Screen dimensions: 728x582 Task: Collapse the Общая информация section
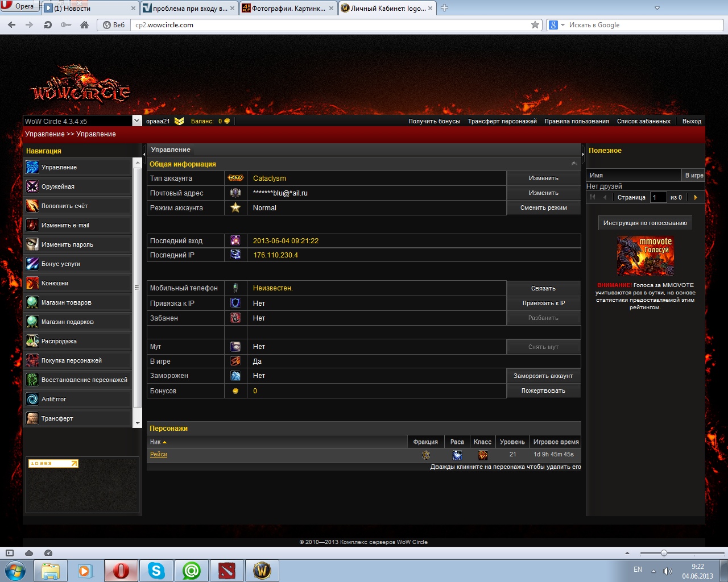coord(574,164)
